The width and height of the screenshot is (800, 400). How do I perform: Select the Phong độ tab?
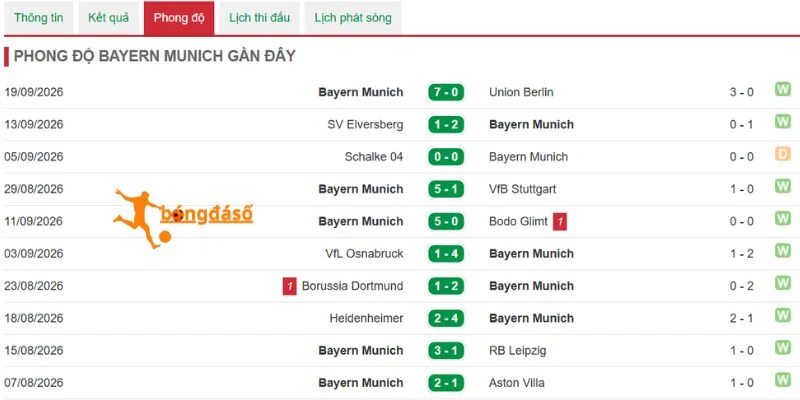coord(179,18)
